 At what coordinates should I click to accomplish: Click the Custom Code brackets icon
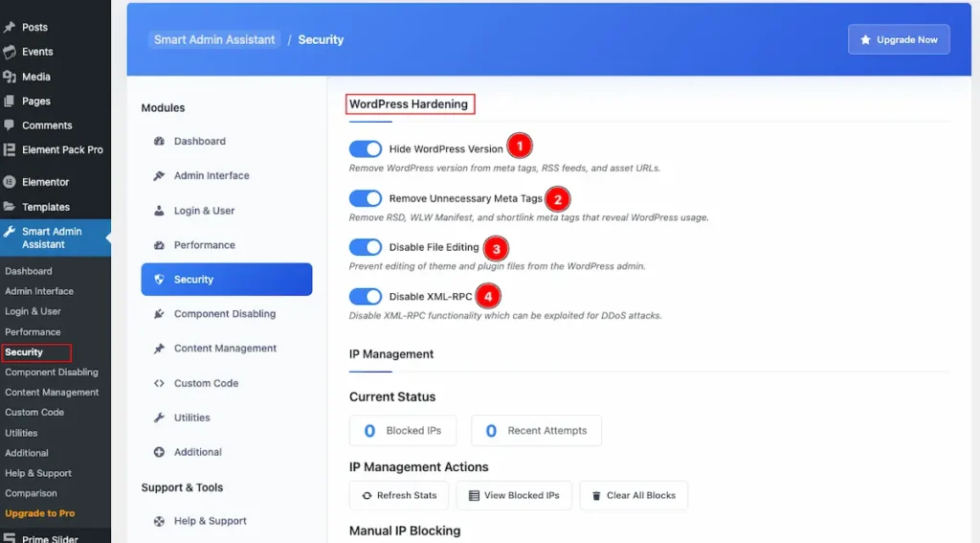point(159,383)
